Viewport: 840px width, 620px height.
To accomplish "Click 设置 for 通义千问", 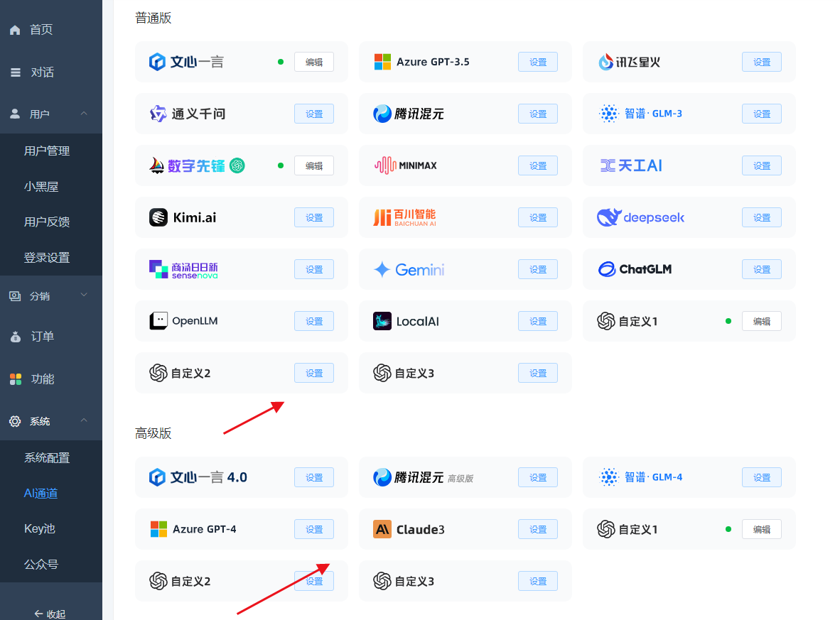I will 314,114.
